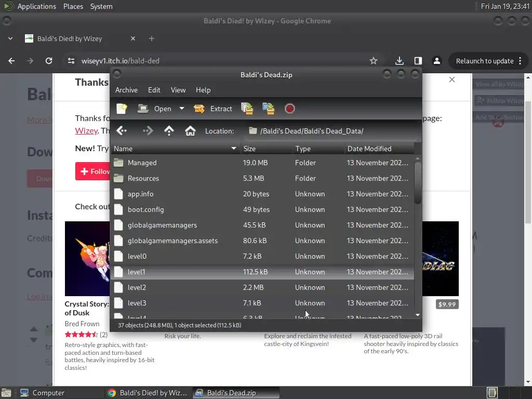This screenshot has height=399, width=532.
Task: View site information icon in address bar
Action: pyautogui.click(x=71, y=61)
